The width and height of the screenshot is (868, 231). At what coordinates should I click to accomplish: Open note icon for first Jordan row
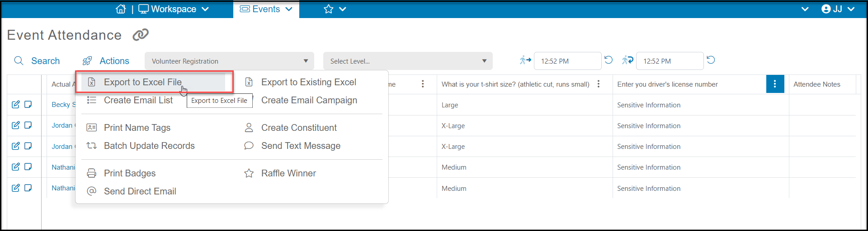(28, 125)
